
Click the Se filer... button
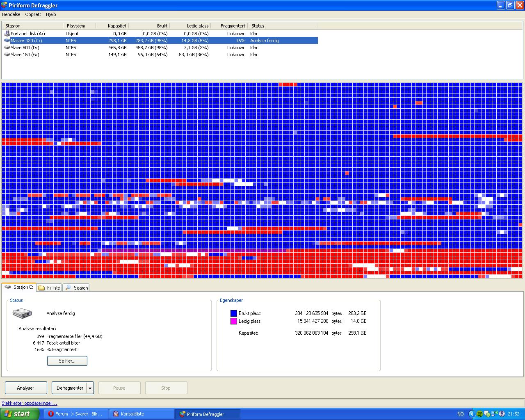click(67, 361)
